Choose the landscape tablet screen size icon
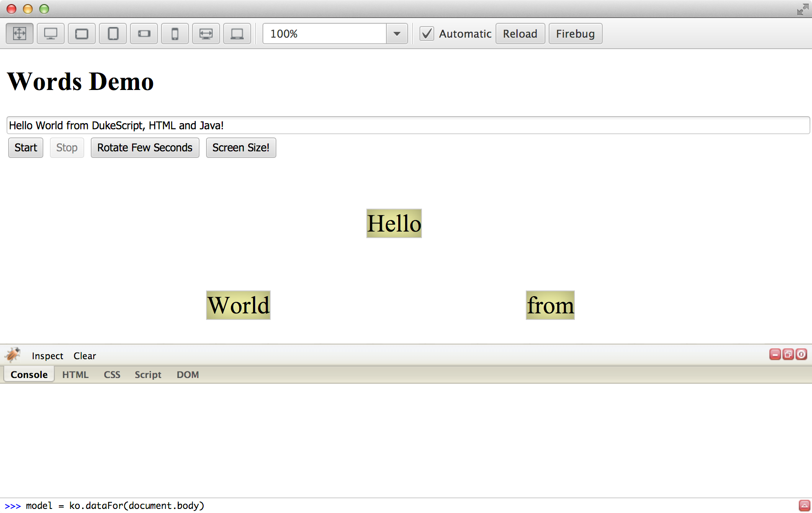Viewport: 812px width, 513px height. tap(82, 34)
